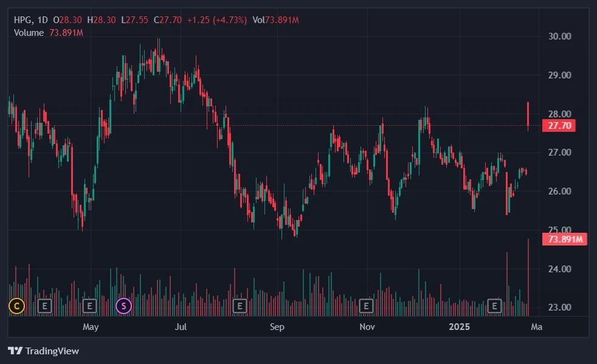Click the red 27.70 current price label

point(559,126)
